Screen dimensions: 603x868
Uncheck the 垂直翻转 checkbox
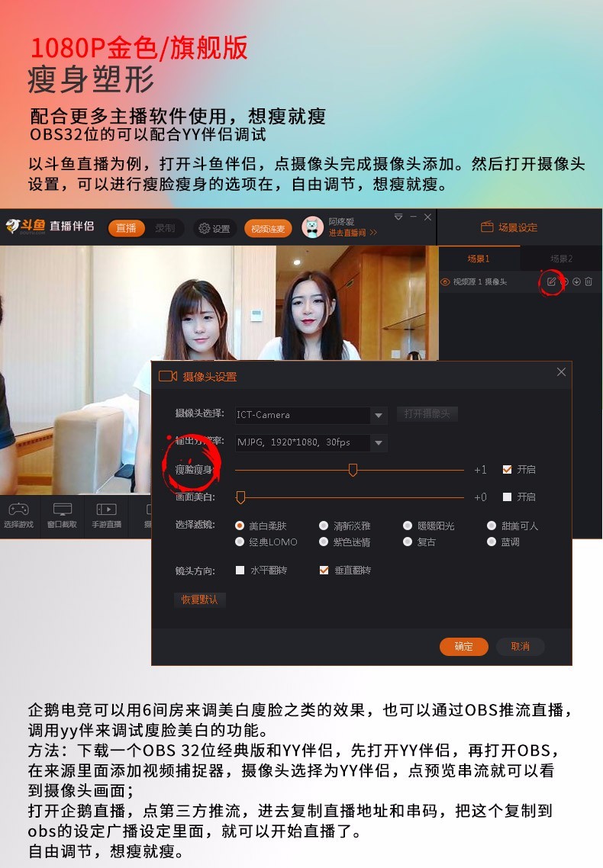pos(324,570)
